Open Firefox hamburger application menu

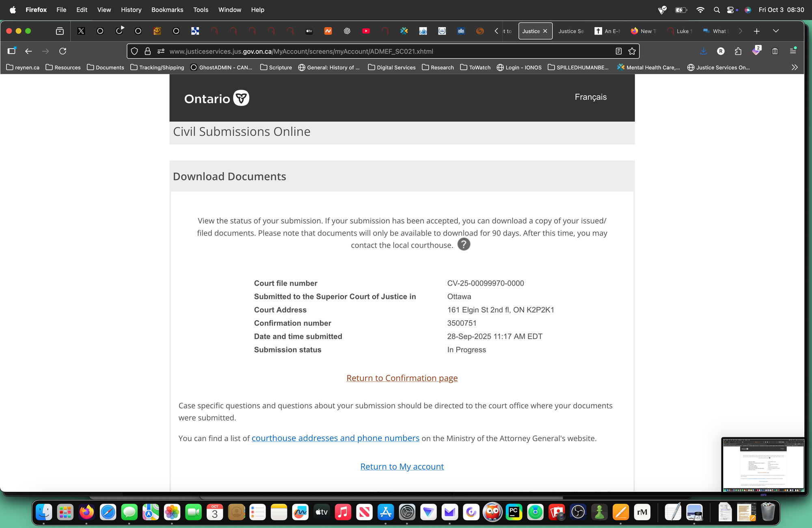click(793, 51)
